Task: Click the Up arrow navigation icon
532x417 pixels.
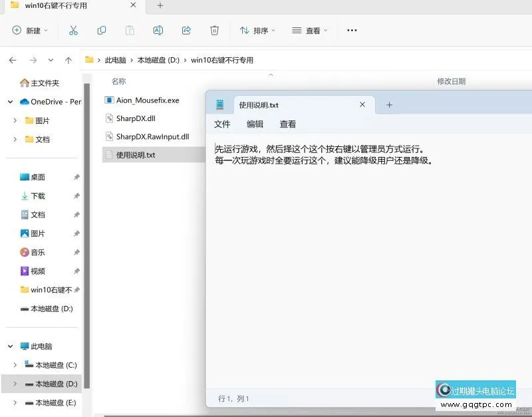Action: point(68,60)
